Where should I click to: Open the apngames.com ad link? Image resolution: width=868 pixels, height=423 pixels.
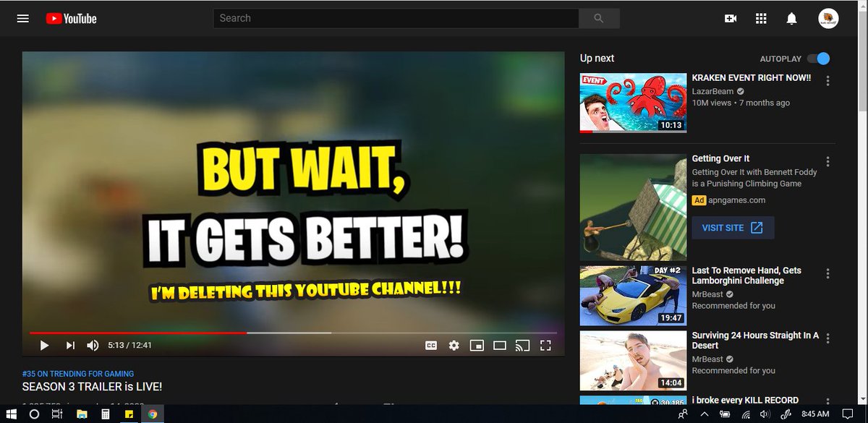[x=737, y=200]
